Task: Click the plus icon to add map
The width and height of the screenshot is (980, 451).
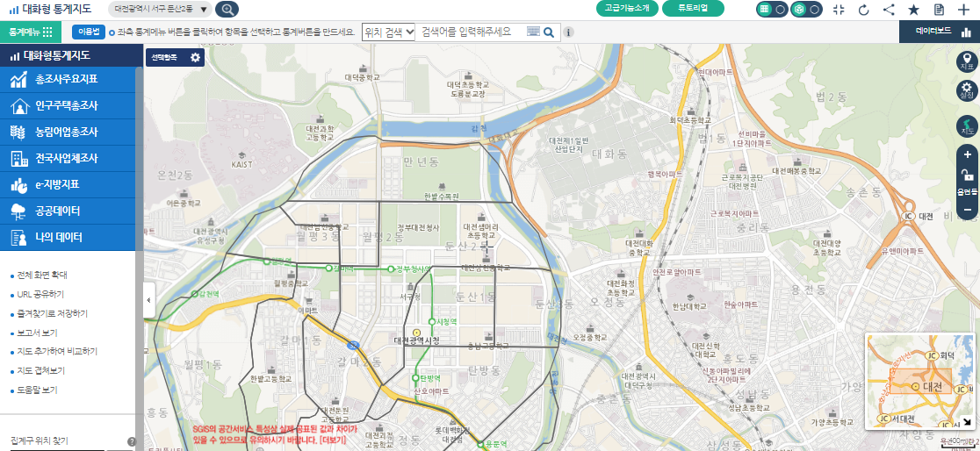Action: click(x=963, y=10)
